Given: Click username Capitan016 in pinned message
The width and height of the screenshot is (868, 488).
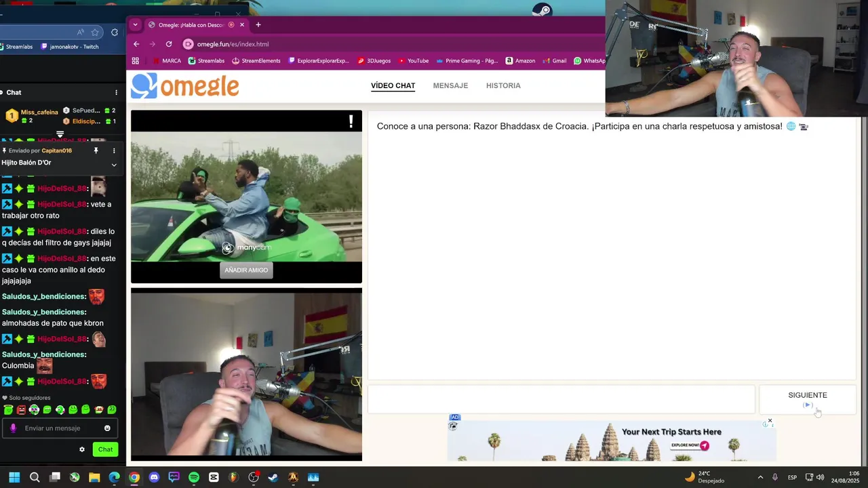Looking at the screenshot, I should click(56, 150).
